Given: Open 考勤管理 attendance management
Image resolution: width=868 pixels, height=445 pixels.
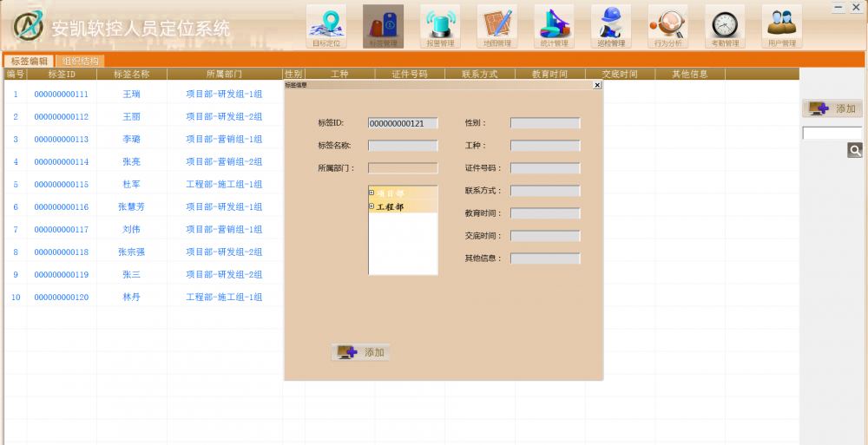Looking at the screenshot, I should click(725, 26).
